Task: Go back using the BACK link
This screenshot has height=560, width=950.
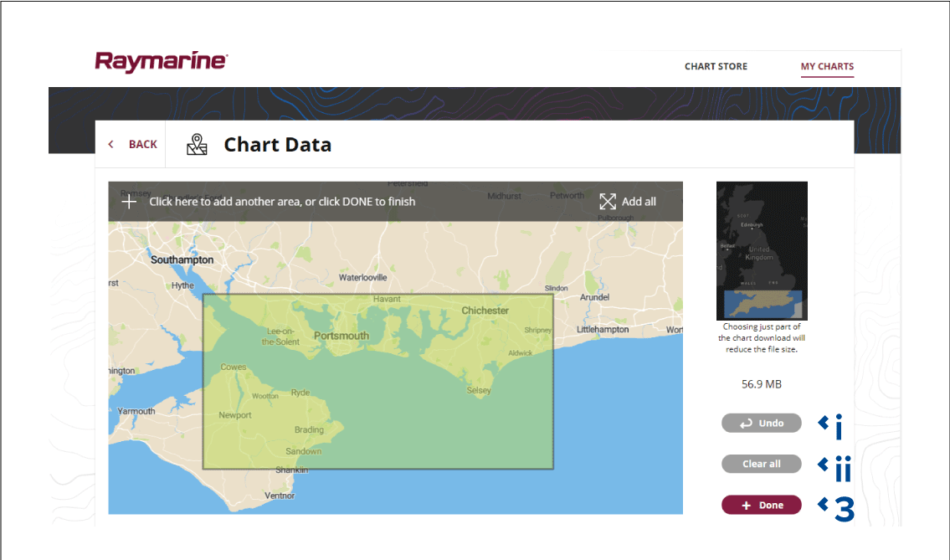Action: click(x=142, y=144)
